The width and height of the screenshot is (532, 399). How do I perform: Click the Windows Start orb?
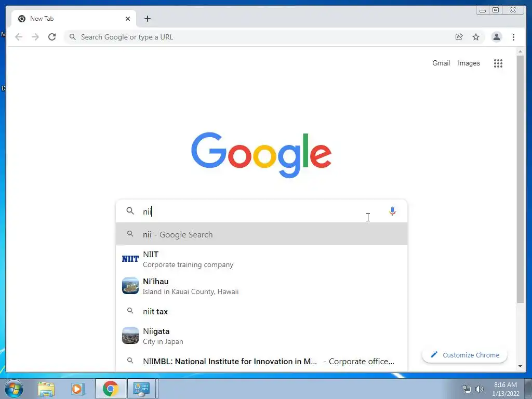pyautogui.click(x=14, y=389)
